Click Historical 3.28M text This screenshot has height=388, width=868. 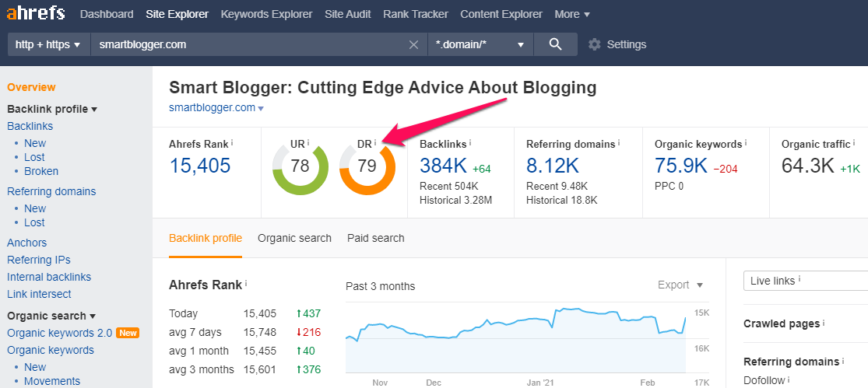pos(455,200)
